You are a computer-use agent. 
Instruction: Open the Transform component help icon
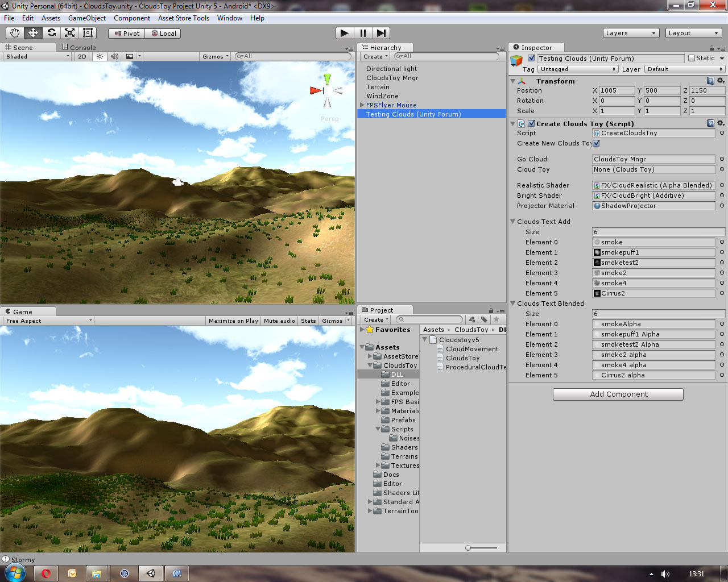tap(711, 81)
